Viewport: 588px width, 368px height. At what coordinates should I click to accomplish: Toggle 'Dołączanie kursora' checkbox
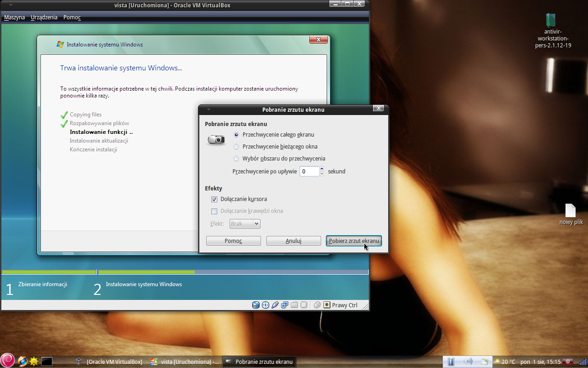(214, 199)
